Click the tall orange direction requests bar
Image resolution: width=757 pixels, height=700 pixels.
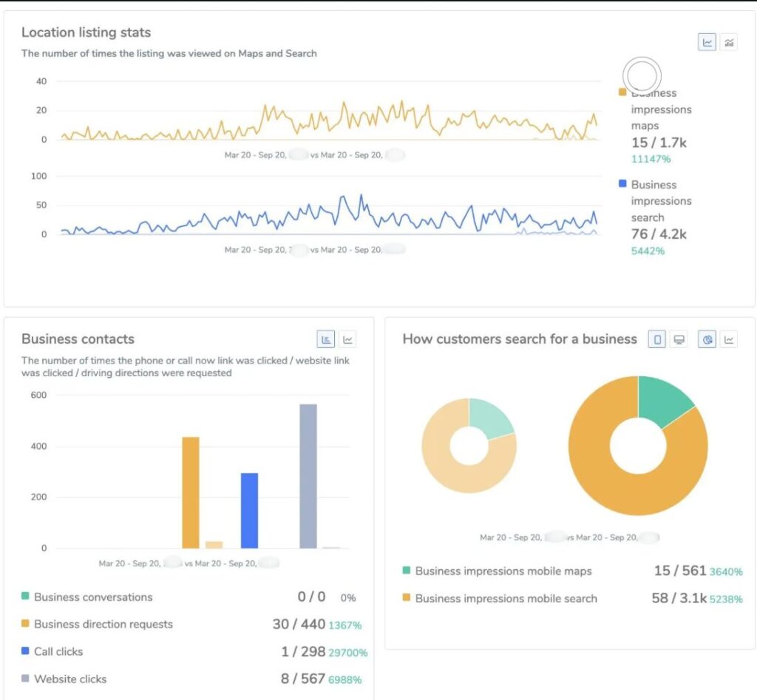(x=191, y=492)
